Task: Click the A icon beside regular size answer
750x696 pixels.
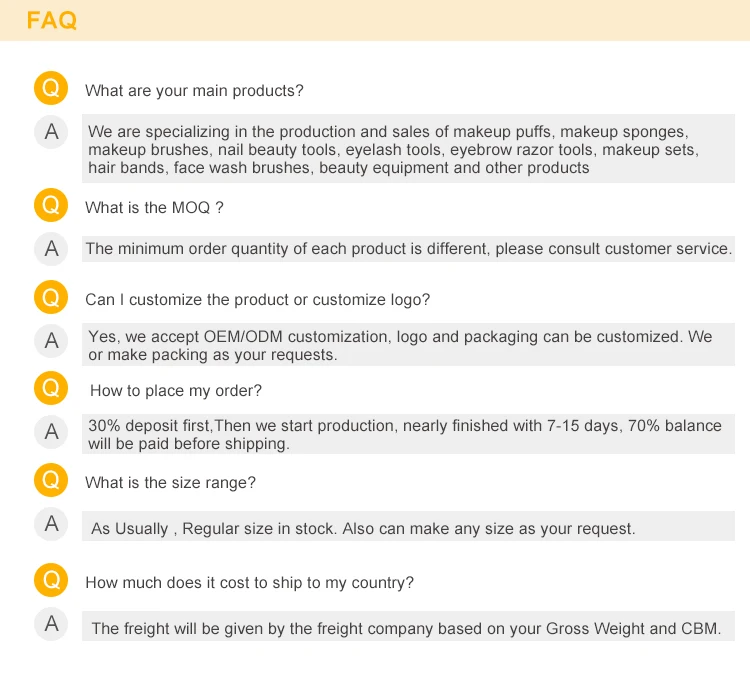Action: [x=51, y=523]
